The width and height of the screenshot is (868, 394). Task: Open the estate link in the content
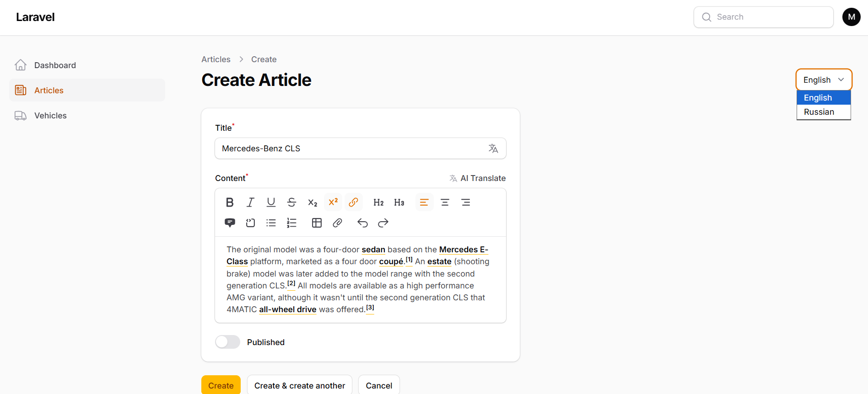coord(439,261)
